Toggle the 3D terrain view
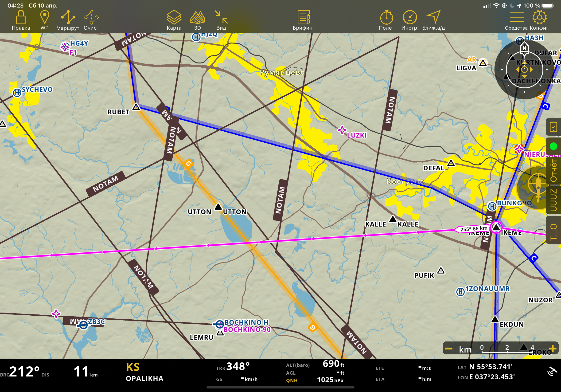561x392 pixels. [x=197, y=18]
